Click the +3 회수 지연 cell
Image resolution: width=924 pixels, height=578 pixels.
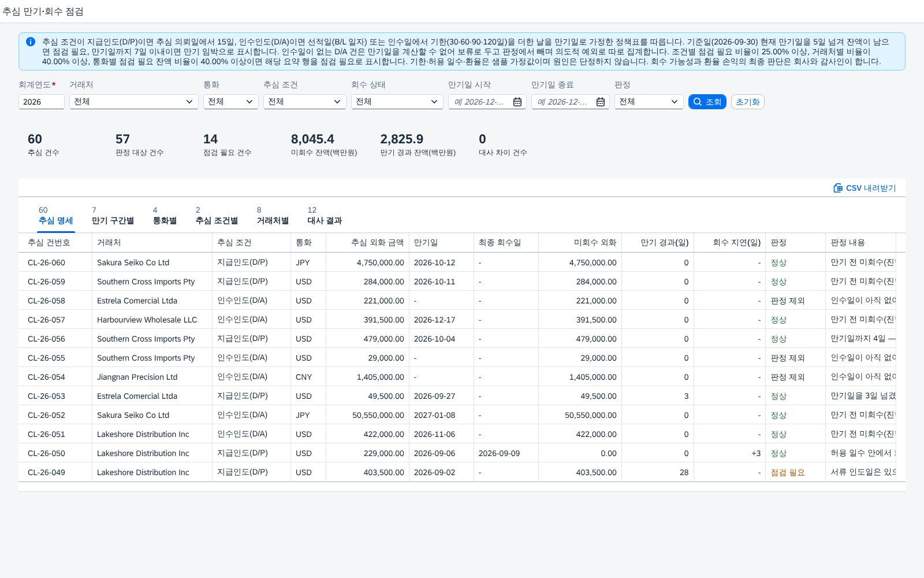pos(756,453)
